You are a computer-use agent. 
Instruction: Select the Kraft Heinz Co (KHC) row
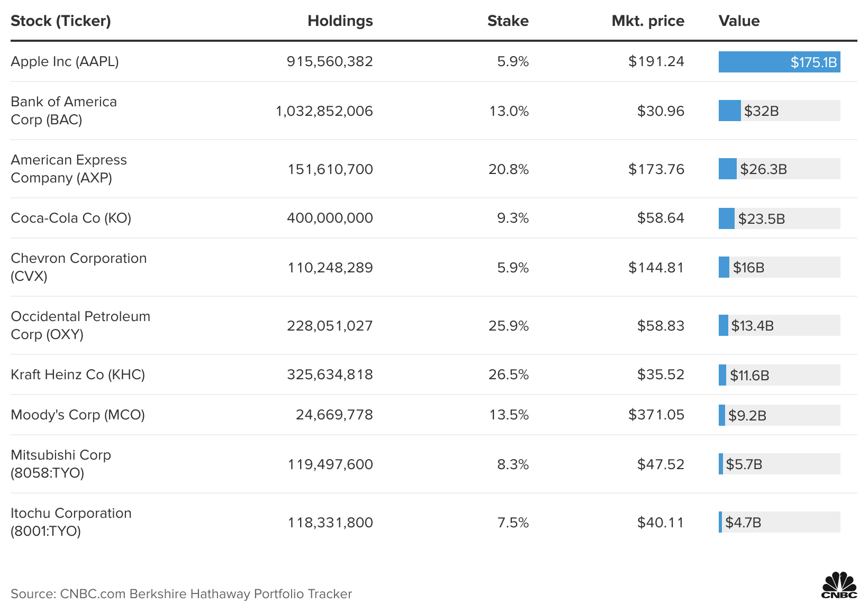[78, 375]
